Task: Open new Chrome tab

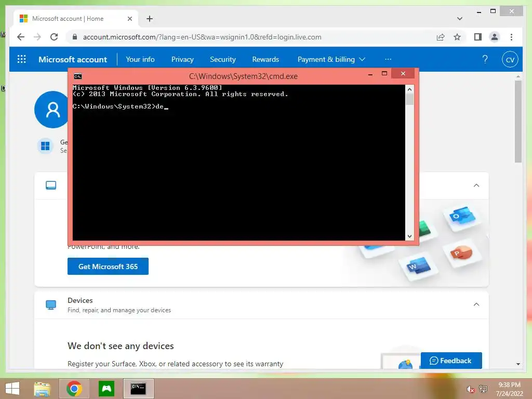Action: point(150,19)
